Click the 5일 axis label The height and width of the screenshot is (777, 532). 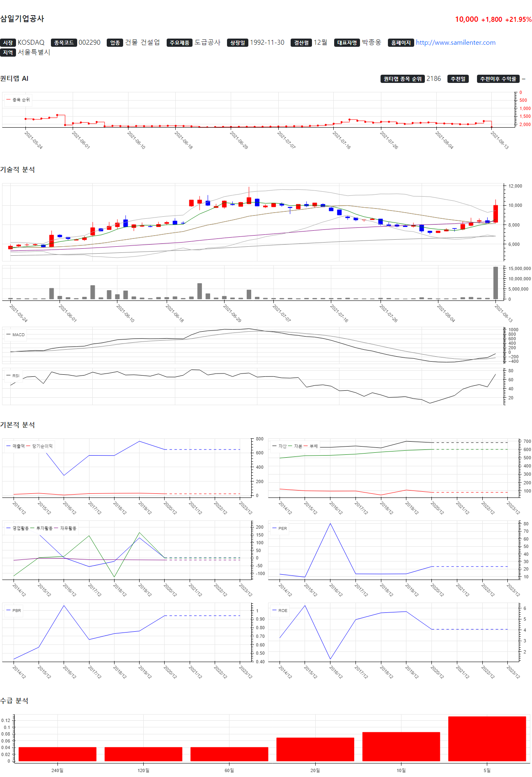[487, 770]
